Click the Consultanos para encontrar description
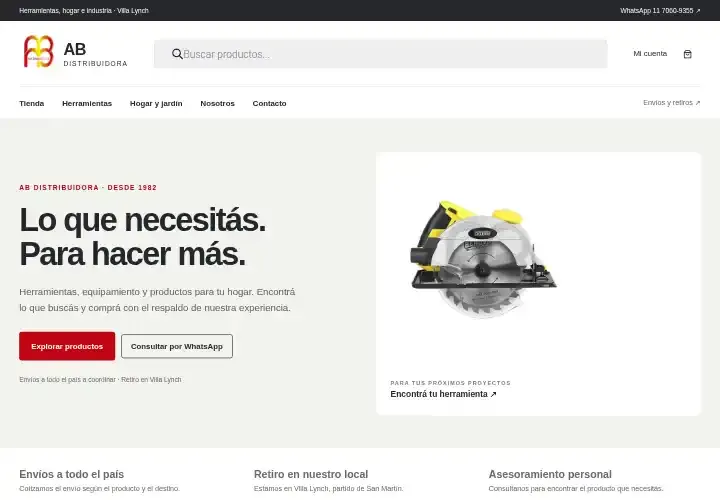 [576, 489]
